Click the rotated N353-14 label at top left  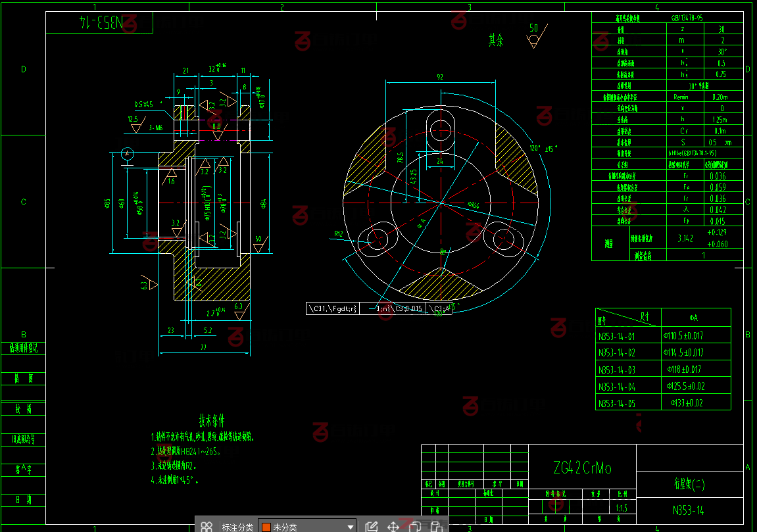click(99, 23)
